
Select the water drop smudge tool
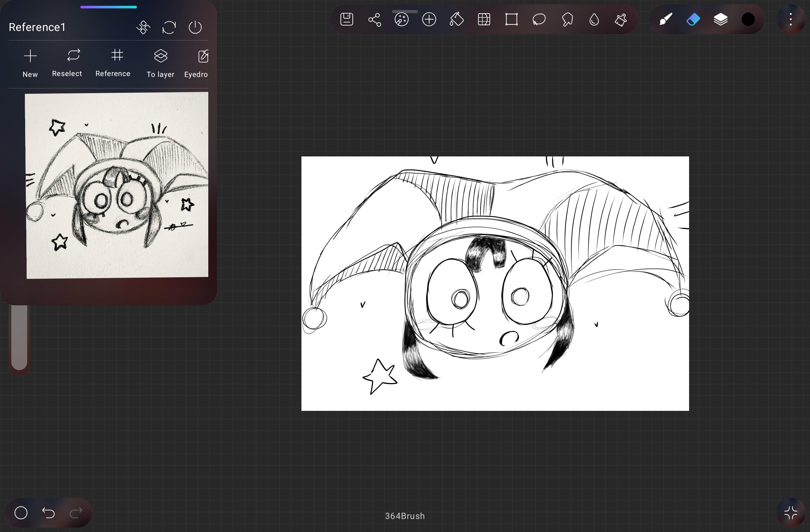[594, 19]
